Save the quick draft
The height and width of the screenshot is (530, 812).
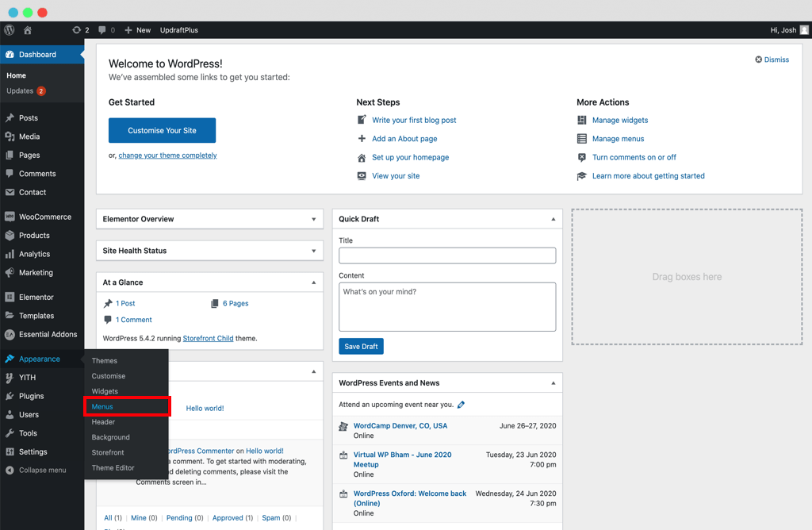[361, 346]
